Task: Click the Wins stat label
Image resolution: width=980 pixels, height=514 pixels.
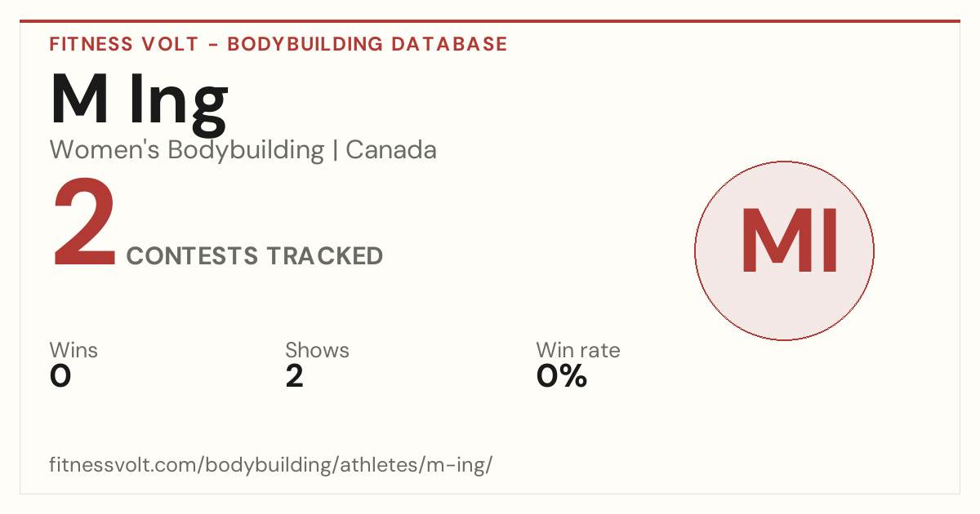Action: 73,350
